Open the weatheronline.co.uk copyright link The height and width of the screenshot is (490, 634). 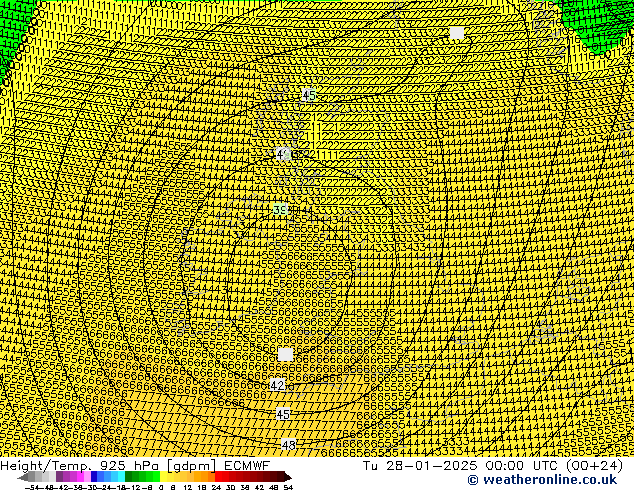[542, 480]
